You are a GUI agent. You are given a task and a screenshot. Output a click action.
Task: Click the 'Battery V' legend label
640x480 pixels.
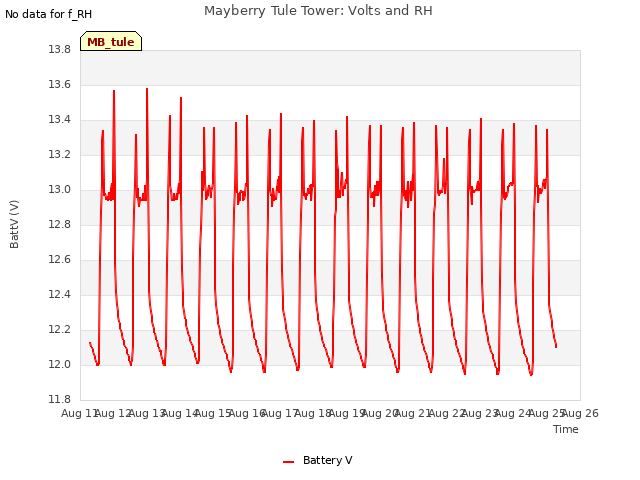[x=327, y=460]
